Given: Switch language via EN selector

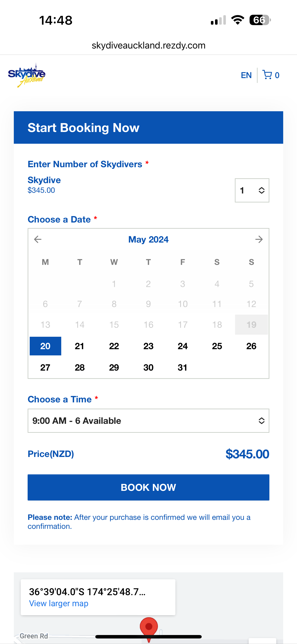Looking at the screenshot, I should click(x=246, y=75).
